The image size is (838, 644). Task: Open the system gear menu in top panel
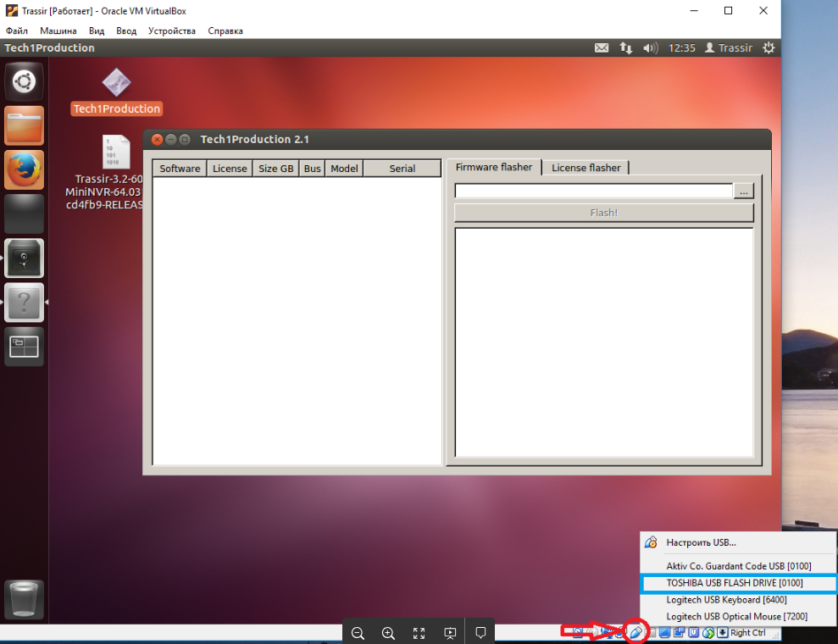coord(769,48)
